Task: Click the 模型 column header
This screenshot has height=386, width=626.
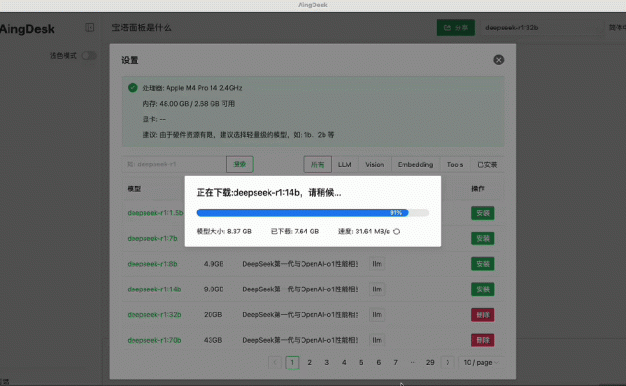Action: [x=134, y=189]
